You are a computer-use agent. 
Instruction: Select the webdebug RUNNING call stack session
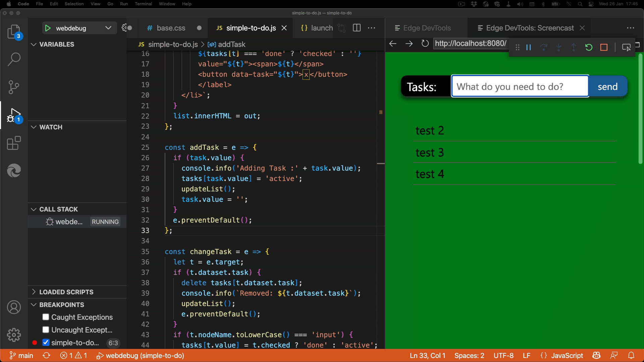point(77,222)
